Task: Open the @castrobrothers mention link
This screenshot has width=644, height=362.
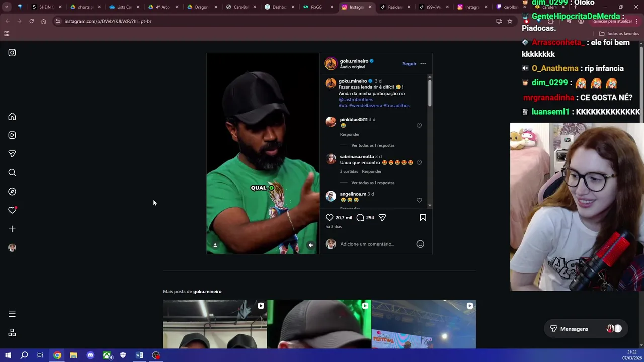Action: point(356,100)
